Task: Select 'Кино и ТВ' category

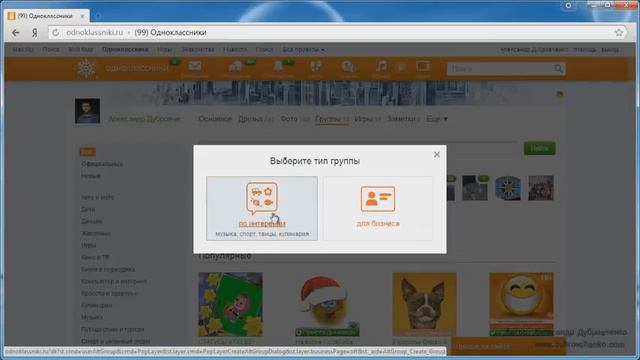Action: pos(96,258)
